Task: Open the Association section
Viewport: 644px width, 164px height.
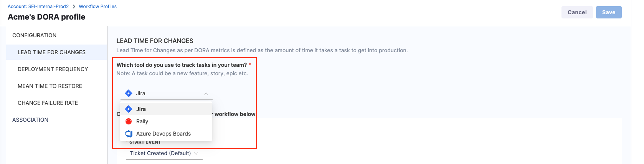Action: (x=30, y=120)
